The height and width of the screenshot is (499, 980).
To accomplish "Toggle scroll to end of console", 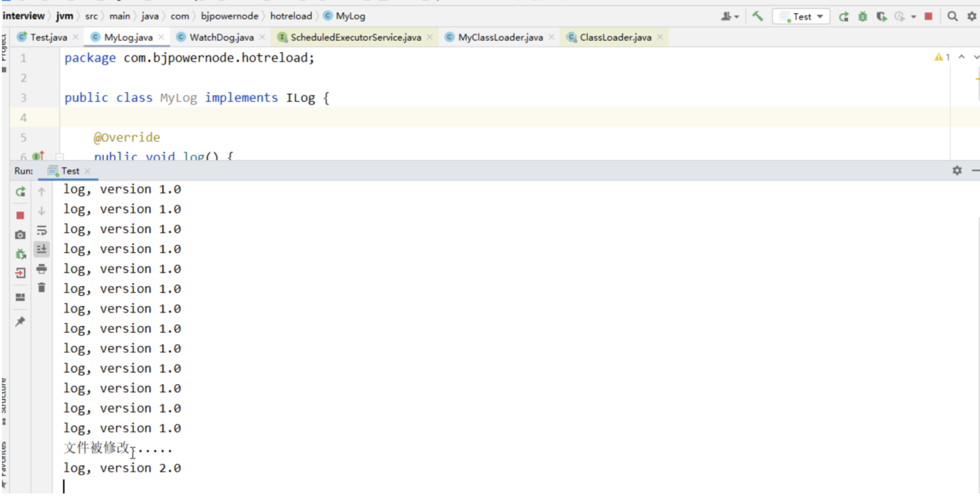I will tap(41, 249).
